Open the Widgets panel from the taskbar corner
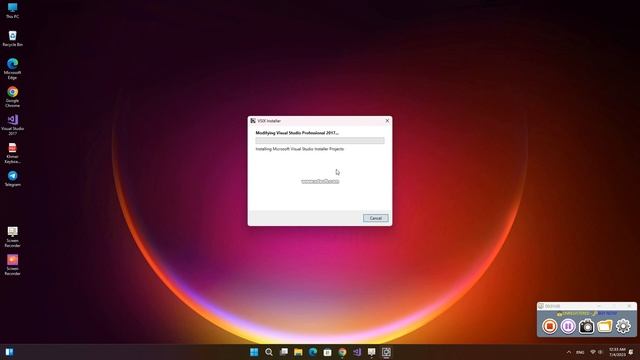The height and width of the screenshot is (360, 640). pos(9,352)
